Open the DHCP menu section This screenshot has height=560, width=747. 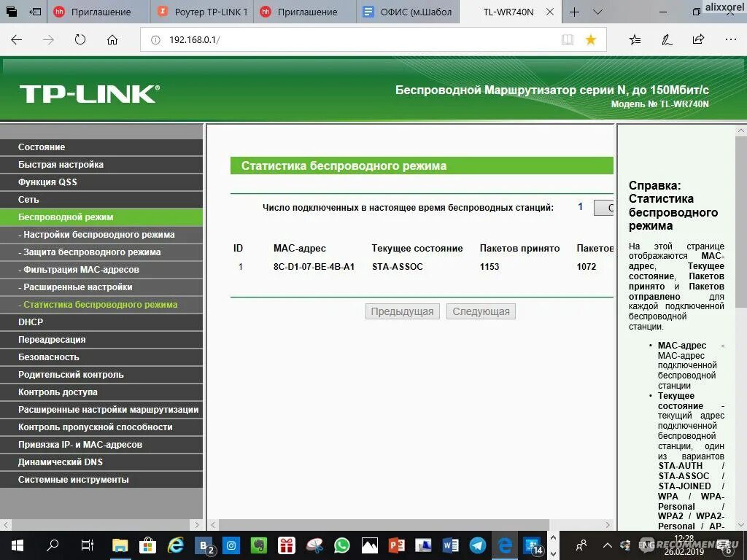(x=101, y=322)
